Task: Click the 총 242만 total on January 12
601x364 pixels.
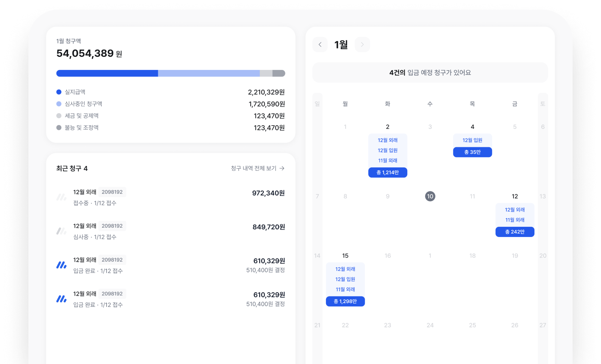Action: coord(515,232)
